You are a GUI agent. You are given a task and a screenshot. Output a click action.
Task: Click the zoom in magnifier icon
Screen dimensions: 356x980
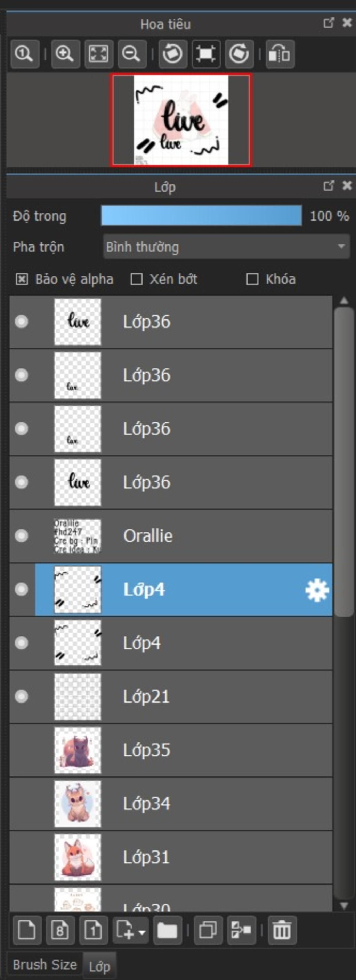coord(65,53)
